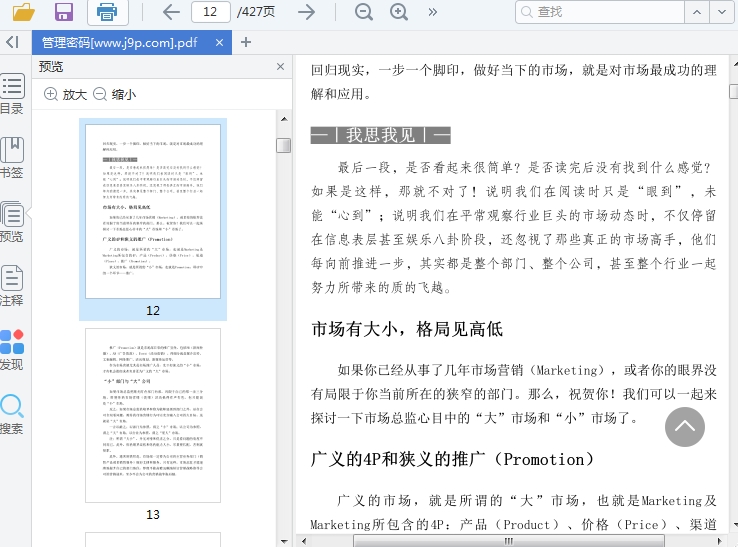
Task: Save the document with the floppy disk icon
Action: 64,12
